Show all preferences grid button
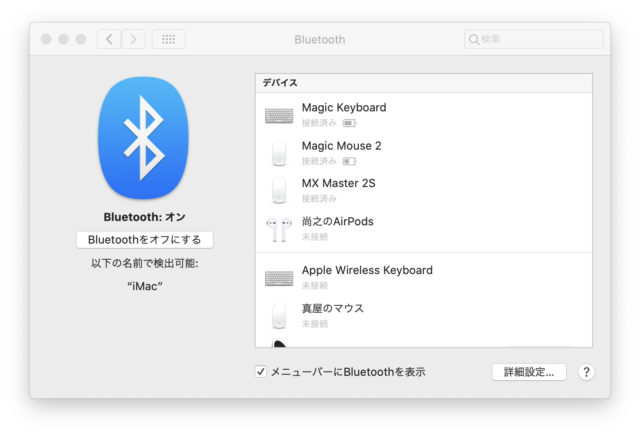640x435 pixels. click(169, 39)
